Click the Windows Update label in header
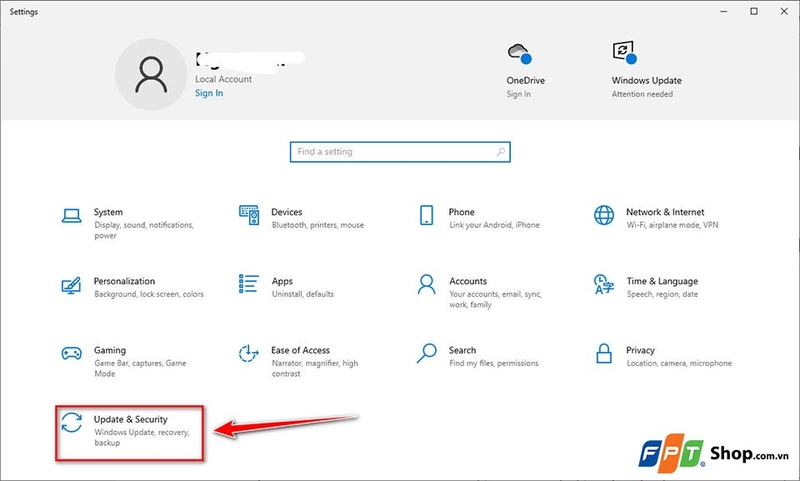This screenshot has width=800, height=481. tap(646, 80)
